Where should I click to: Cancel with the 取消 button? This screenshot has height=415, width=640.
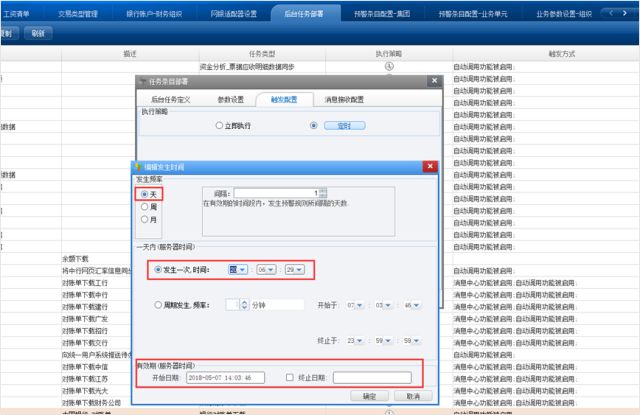[413, 396]
